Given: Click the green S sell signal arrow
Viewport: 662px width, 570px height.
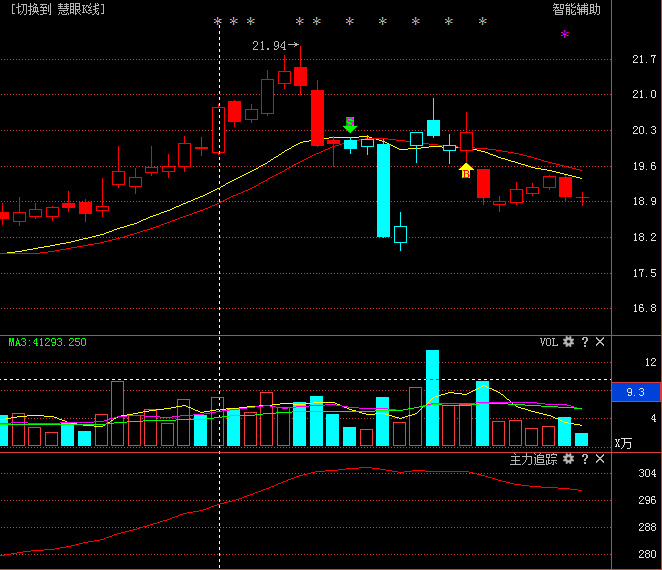Looking at the screenshot, I should [350, 125].
